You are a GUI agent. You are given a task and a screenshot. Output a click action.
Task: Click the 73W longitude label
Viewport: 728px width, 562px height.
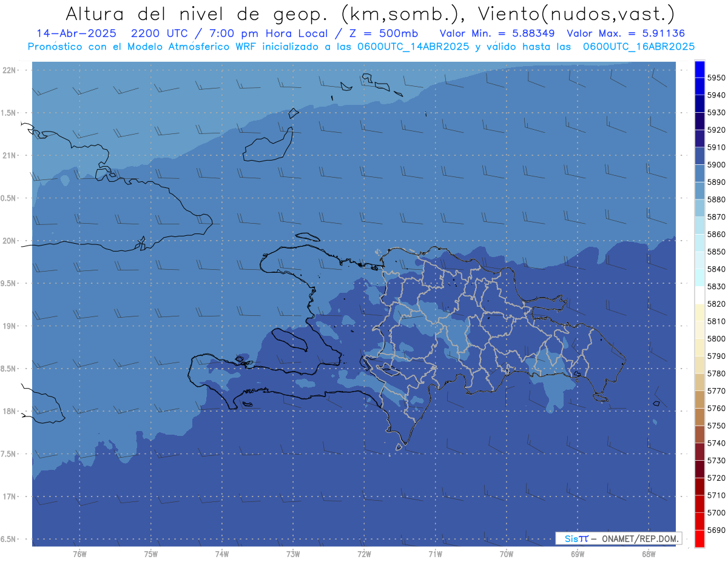(293, 554)
